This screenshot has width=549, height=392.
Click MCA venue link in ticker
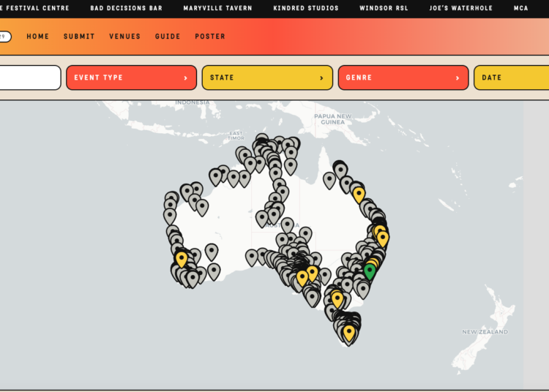pos(521,8)
